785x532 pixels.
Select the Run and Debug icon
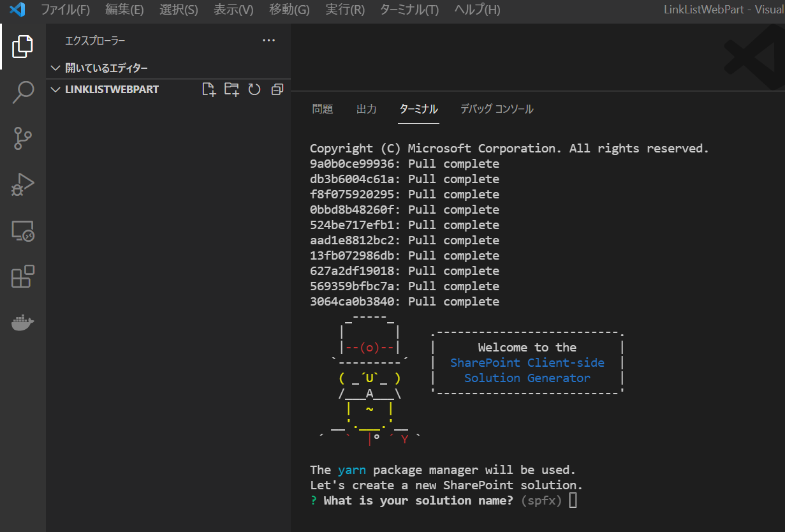click(x=23, y=184)
